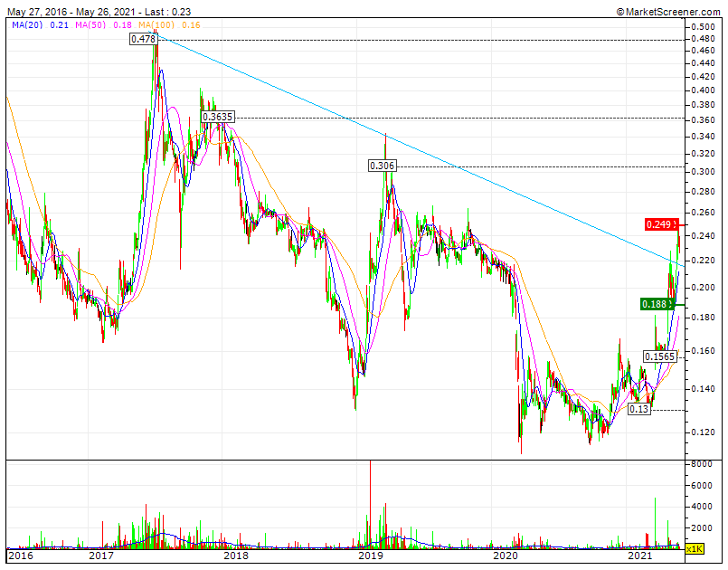Click the 0.400 price axis label
Image resolution: width=728 pixels, height=570 pixels.
coord(703,90)
